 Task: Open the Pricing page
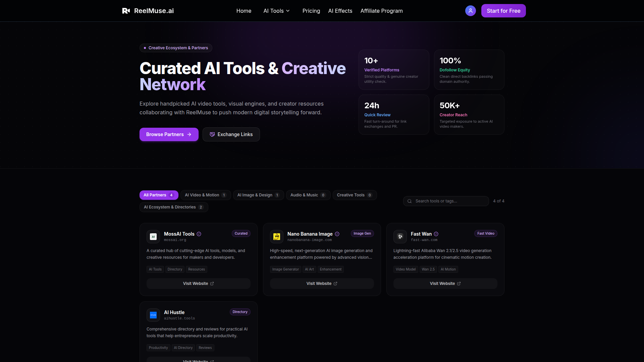tap(311, 11)
